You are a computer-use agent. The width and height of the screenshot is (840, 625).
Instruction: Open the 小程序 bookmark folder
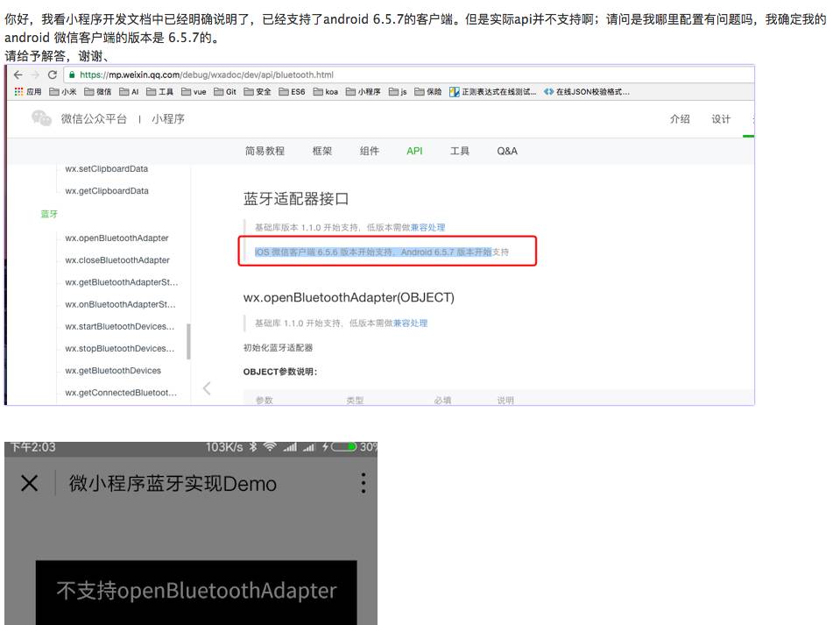364,92
